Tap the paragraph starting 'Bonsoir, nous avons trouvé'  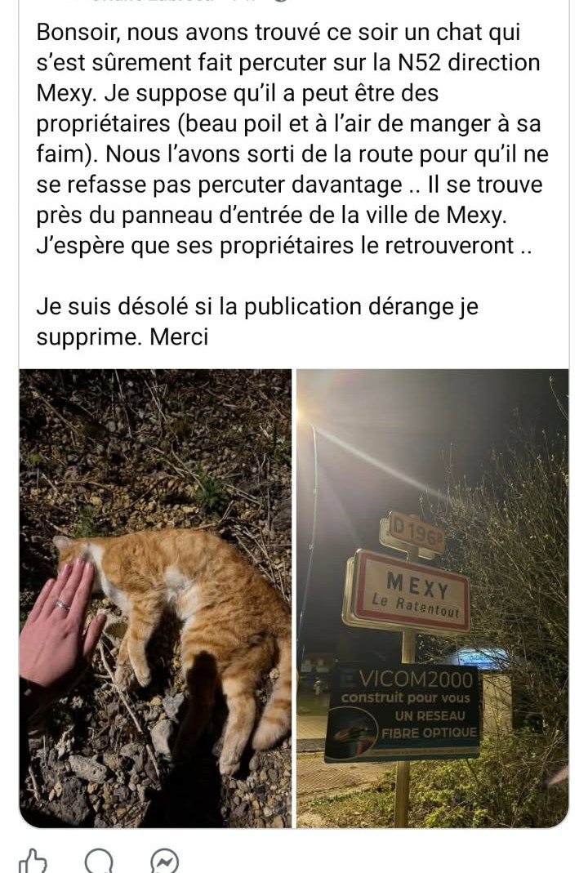click(292, 139)
